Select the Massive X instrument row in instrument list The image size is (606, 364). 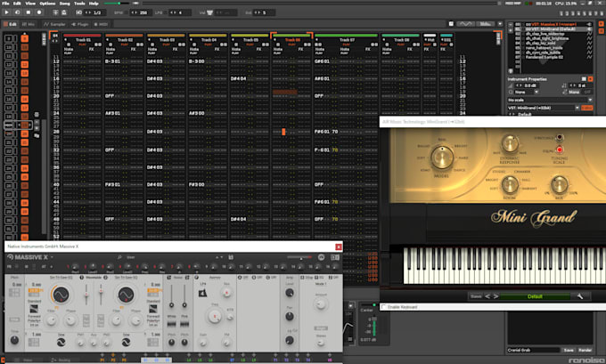(x=553, y=24)
